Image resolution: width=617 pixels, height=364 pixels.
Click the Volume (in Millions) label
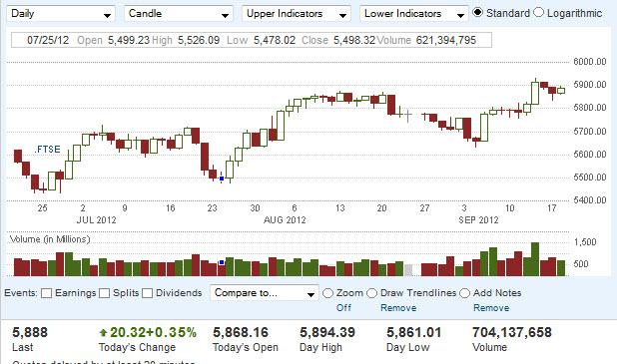(x=50, y=239)
